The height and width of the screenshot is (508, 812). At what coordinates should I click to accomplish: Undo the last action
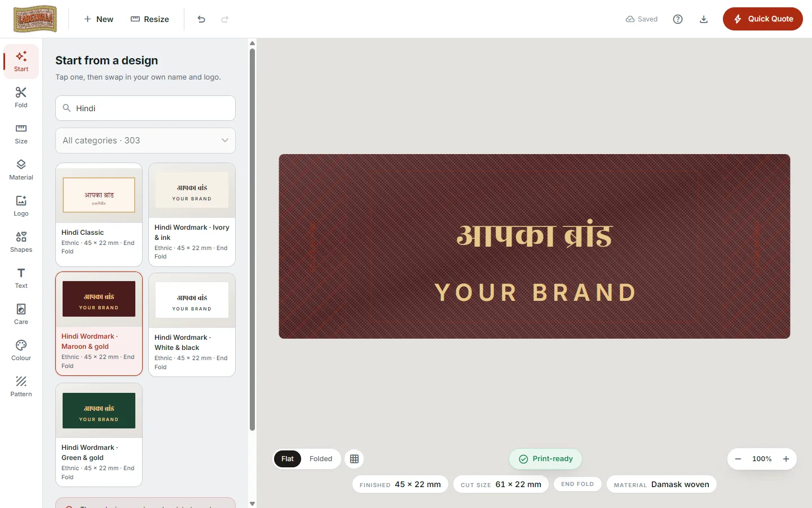(x=201, y=19)
